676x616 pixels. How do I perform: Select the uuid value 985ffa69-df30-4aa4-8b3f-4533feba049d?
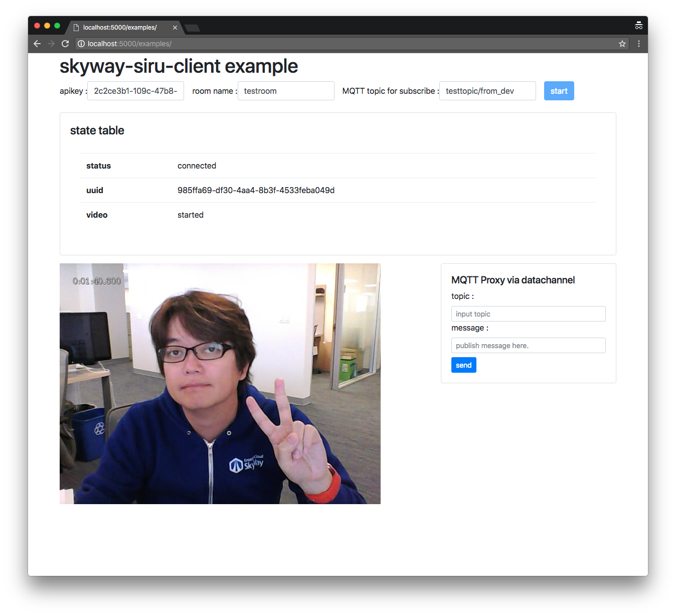[256, 190]
